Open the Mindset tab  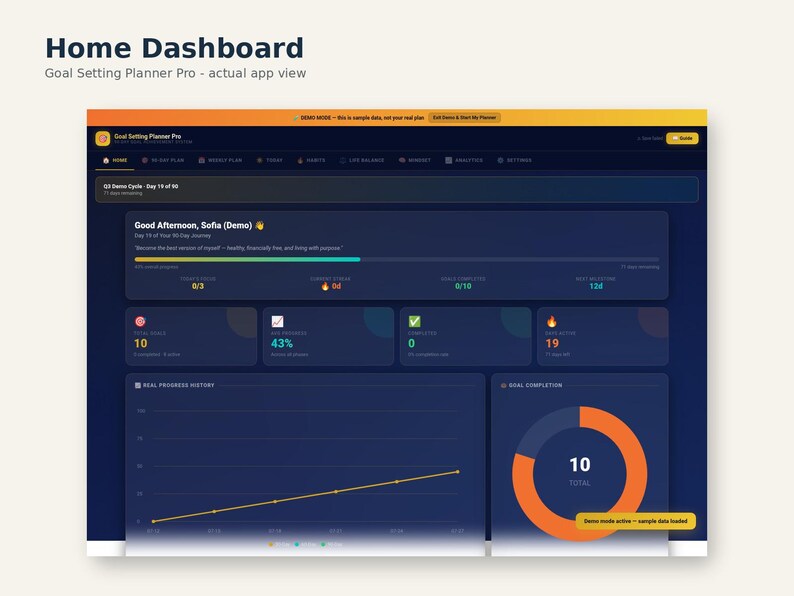[x=414, y=160]
